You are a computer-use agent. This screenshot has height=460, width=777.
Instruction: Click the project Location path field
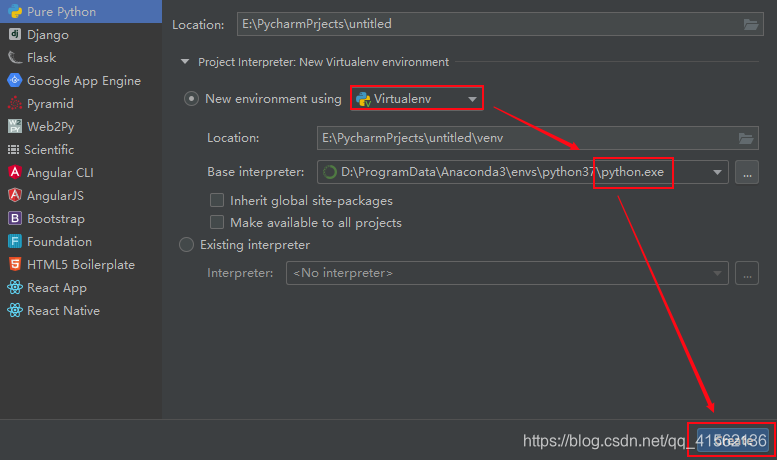click(x=500, y=24)
